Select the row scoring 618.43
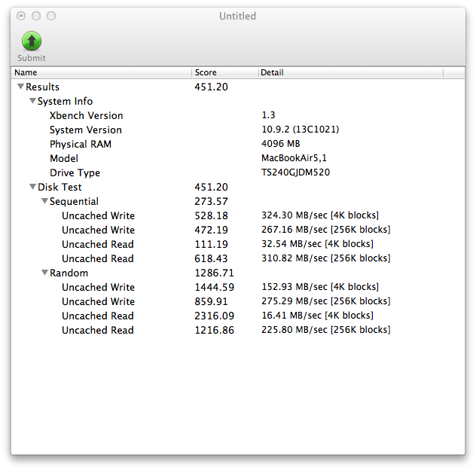 238,258
